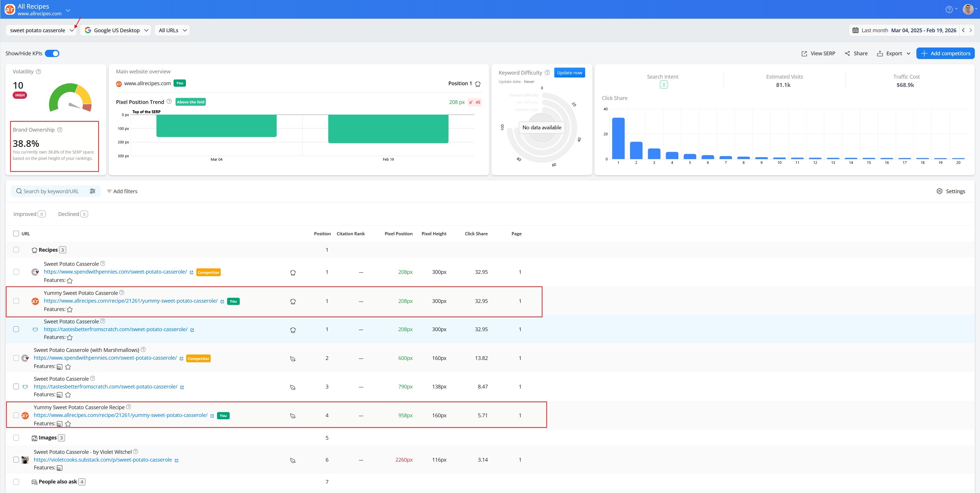Click image feature icon in Violet Witchel row
The height and width of the screenshot is (493, 980).
(59, 468)
